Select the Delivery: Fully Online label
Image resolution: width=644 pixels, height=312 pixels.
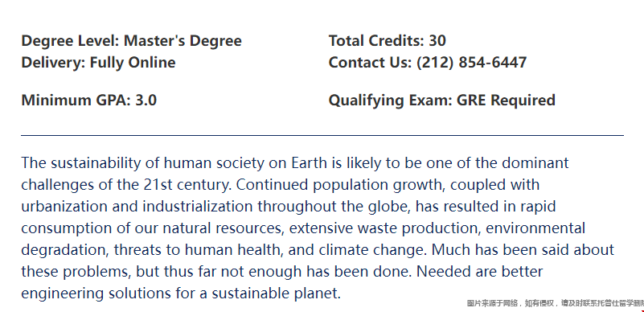pyautogui.click(x=98, y=63)
